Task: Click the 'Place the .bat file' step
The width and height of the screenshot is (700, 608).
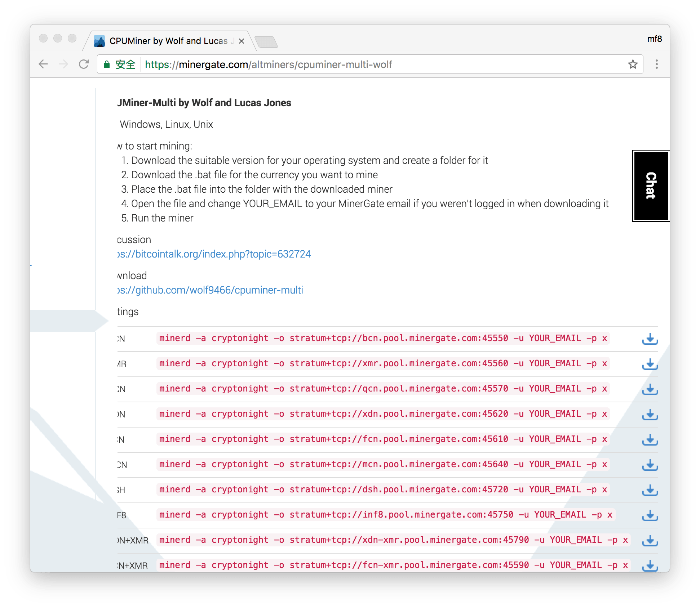Action: point(262,189)
